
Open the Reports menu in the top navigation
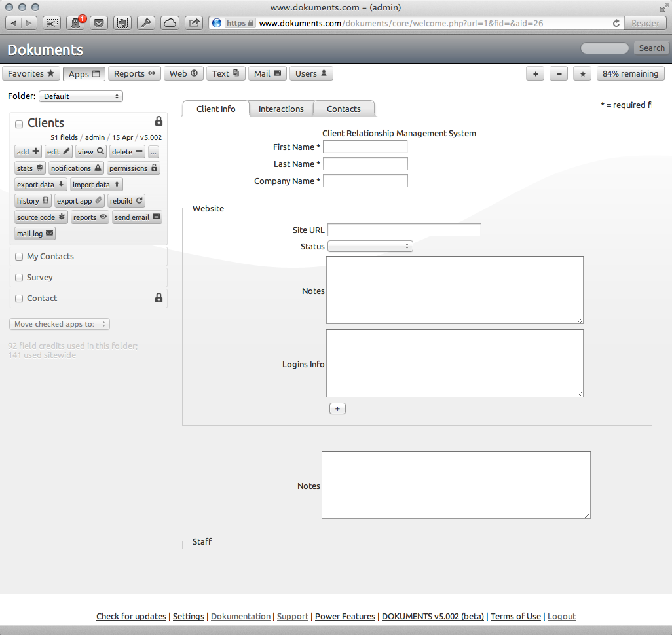pyautogui.click(x=134, y=73)
